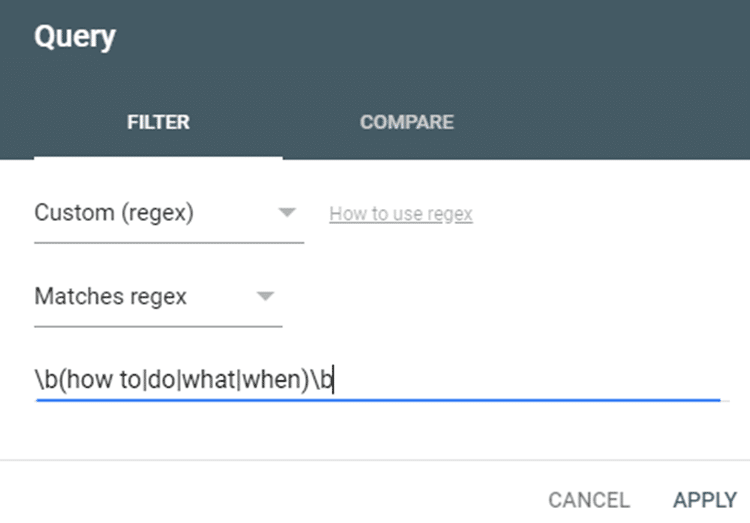Click the empty space right of regex text
The width and height of the screenshot is (750, 523).
click(526, 380)
